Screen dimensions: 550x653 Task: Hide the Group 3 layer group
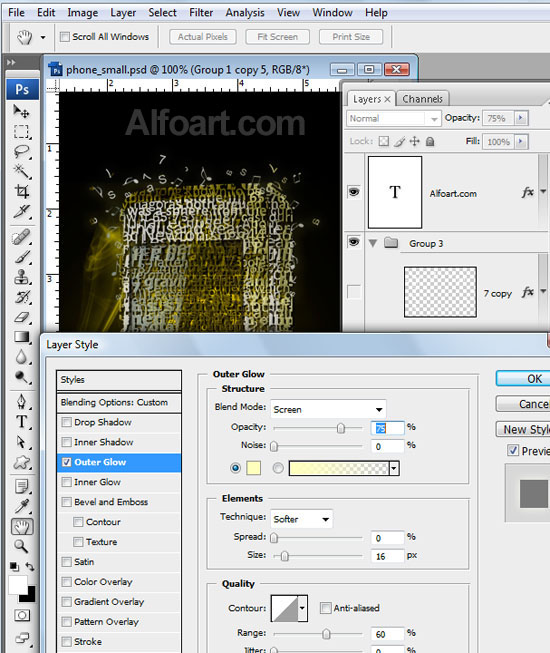[x=354, y=242]
